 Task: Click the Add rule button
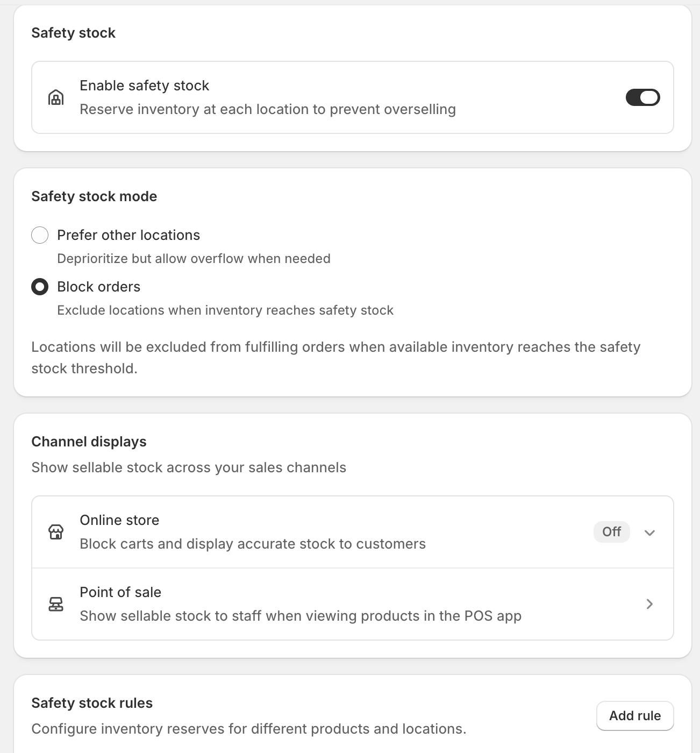pyautogui.click(x=635, y=715)
